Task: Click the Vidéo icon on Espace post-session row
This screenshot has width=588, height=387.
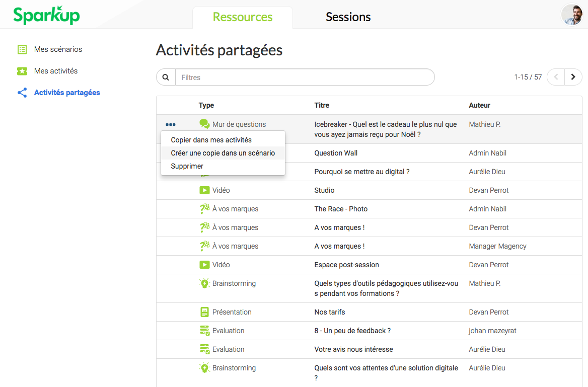Action: tap(204, 265)
